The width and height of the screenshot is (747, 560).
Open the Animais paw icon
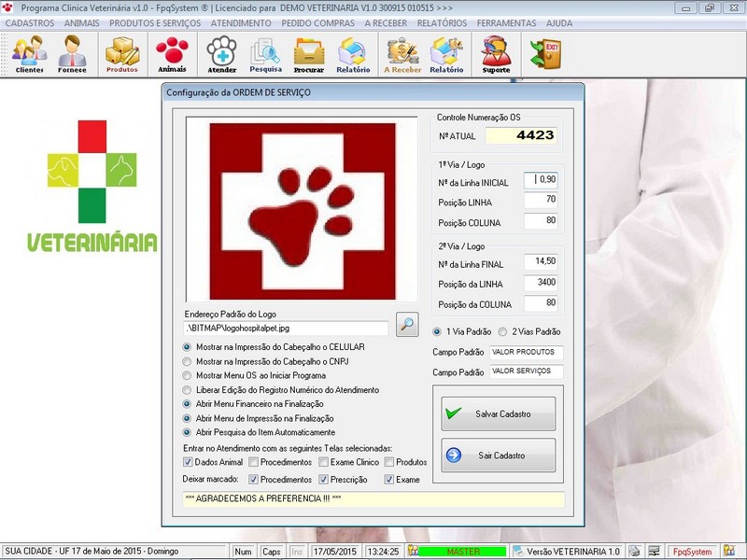point(172,54)
